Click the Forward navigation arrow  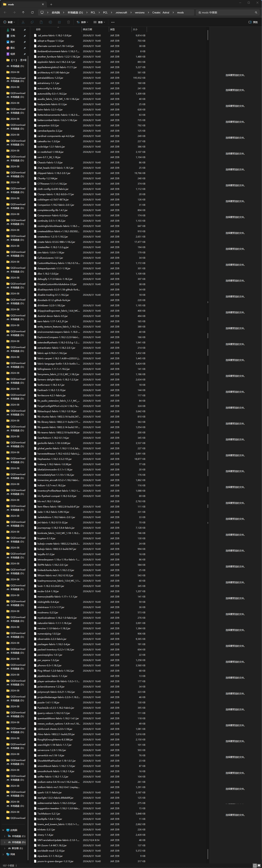pos(14,12)
